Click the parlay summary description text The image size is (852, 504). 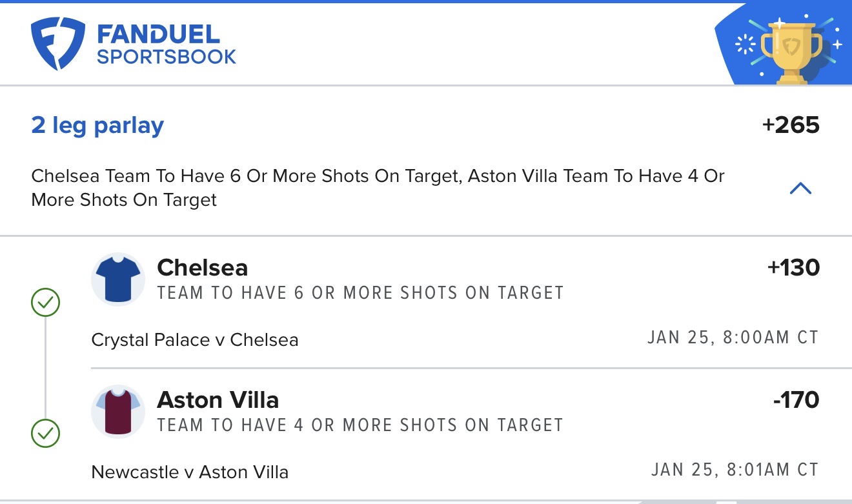378,188
